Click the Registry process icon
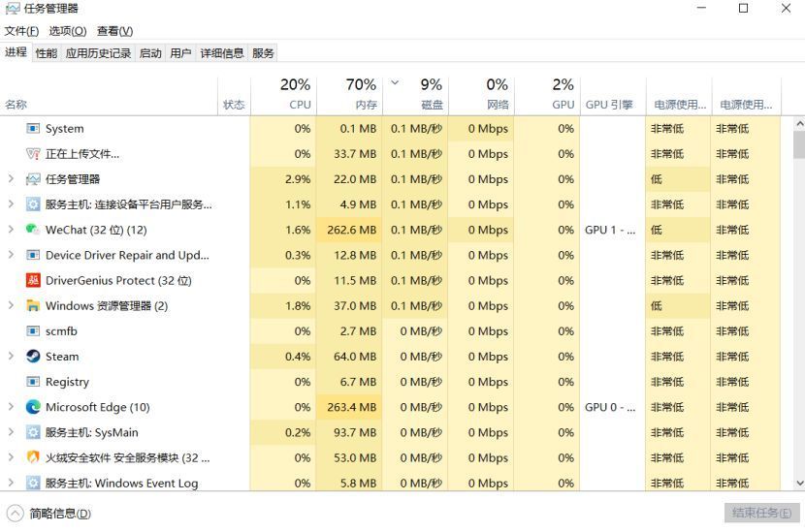 pyautogui.click(x=33, y=382)
